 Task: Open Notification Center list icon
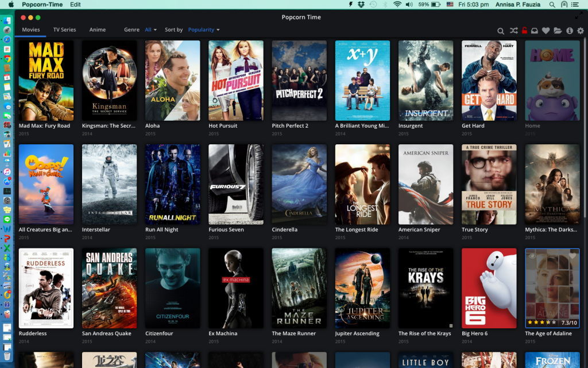[x=574, y=5]
